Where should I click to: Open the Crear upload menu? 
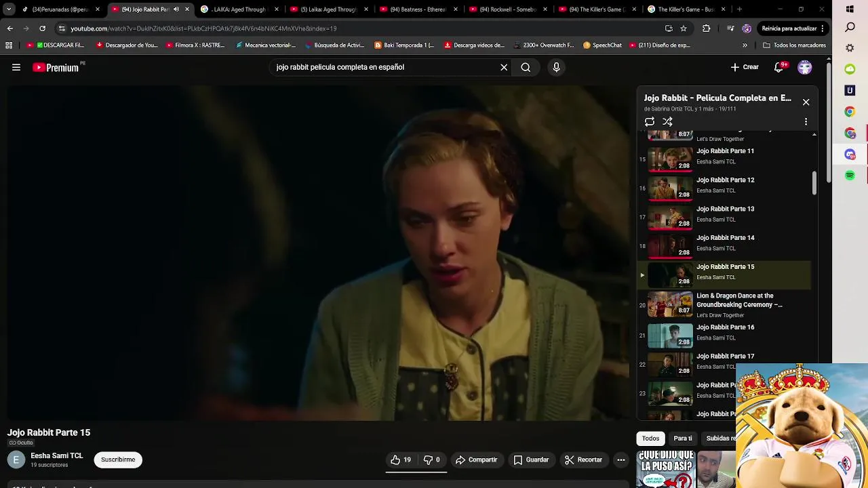(x=745, y=67)
